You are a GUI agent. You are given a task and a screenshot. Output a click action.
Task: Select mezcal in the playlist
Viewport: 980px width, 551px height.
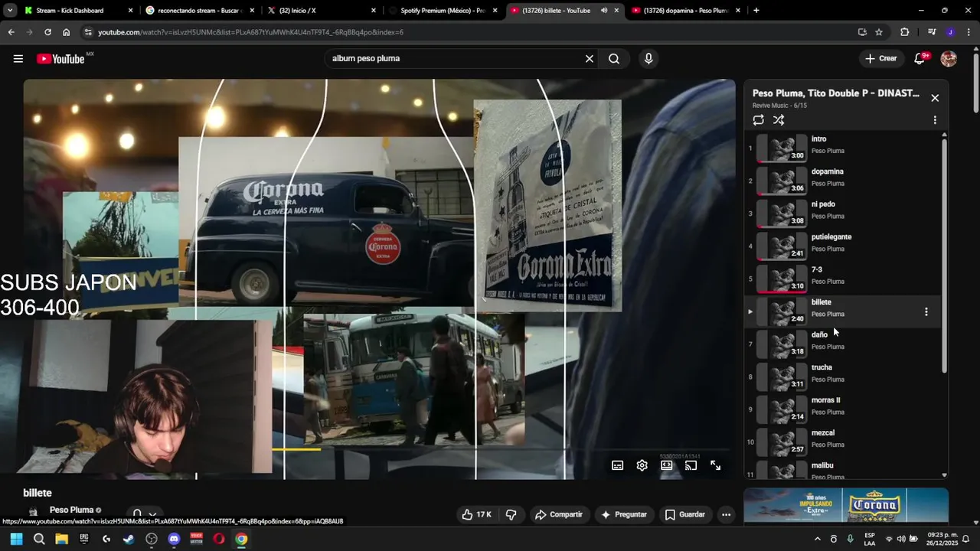click(842, 442)
